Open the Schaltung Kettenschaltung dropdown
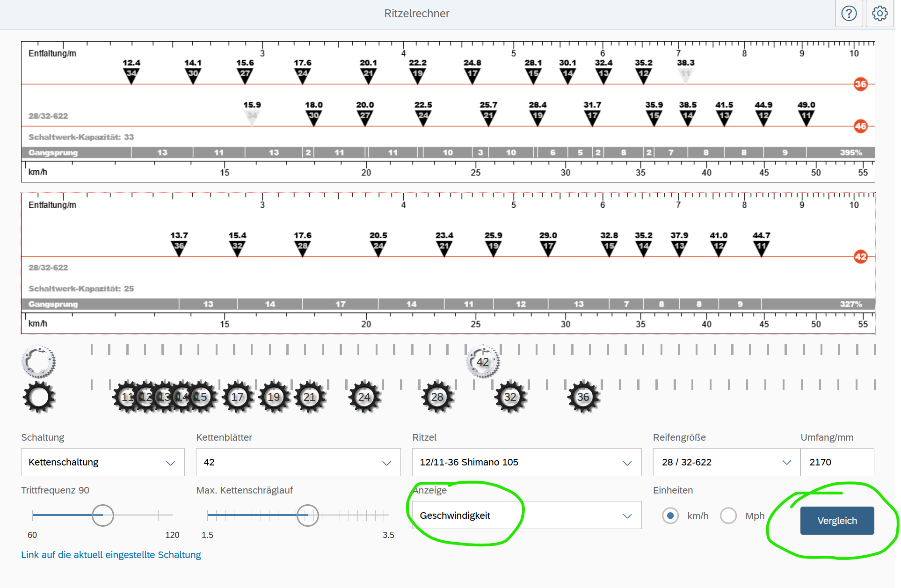Screen dimensions: 901x588 [102, 462]
